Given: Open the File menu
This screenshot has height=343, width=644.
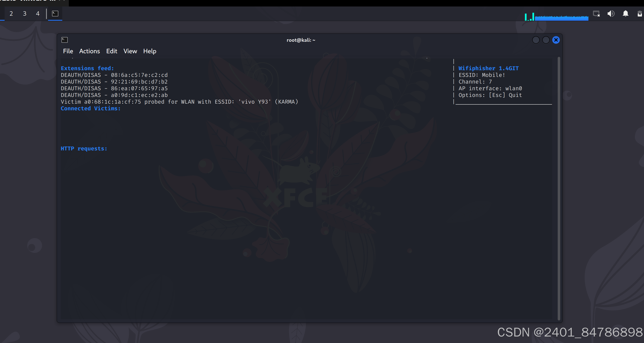Looking at the screenshot, I should [68, 51].
